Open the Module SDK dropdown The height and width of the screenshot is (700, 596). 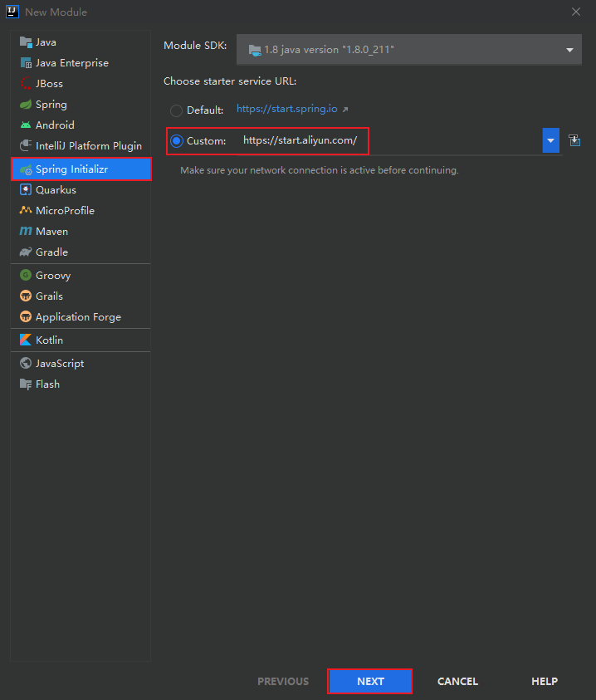[x=408, y=50]
